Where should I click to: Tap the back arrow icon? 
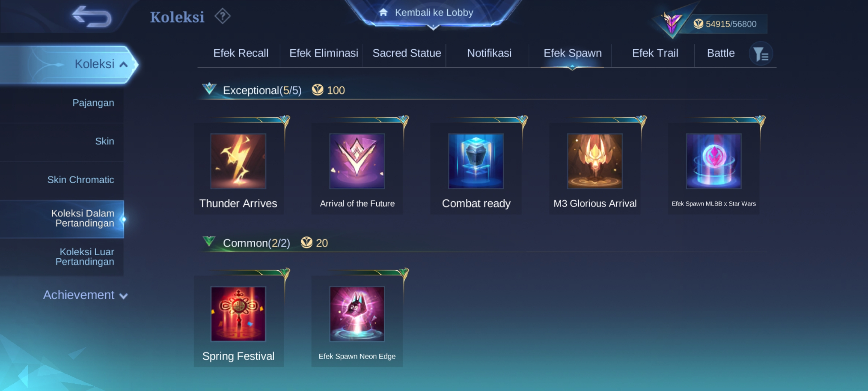pos(92,17)
